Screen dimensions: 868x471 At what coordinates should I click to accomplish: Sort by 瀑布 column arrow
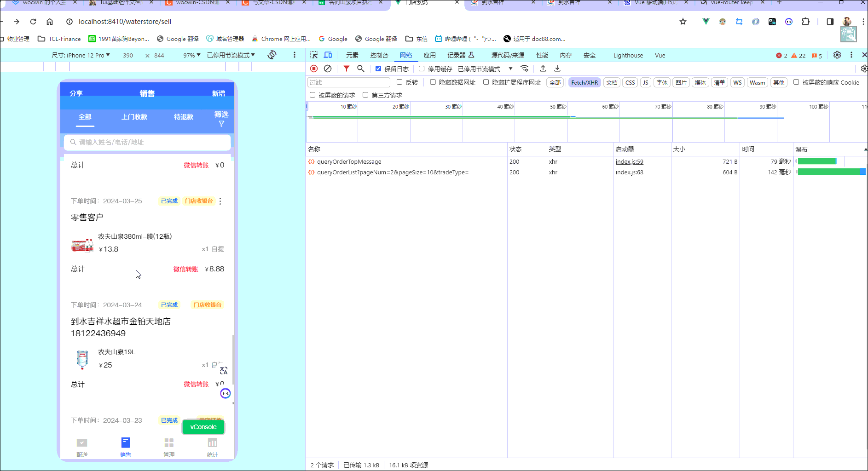tap(865, 149)
